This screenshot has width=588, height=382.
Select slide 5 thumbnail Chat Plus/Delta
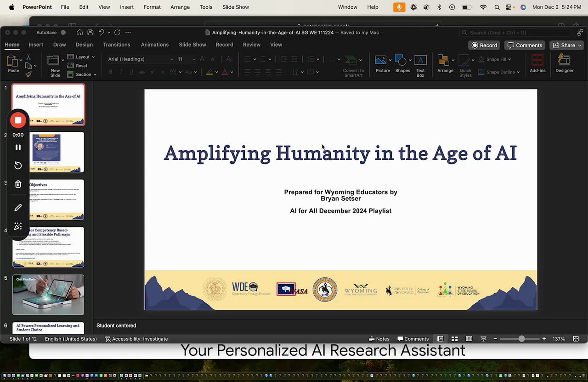click(x=48, y=295)
